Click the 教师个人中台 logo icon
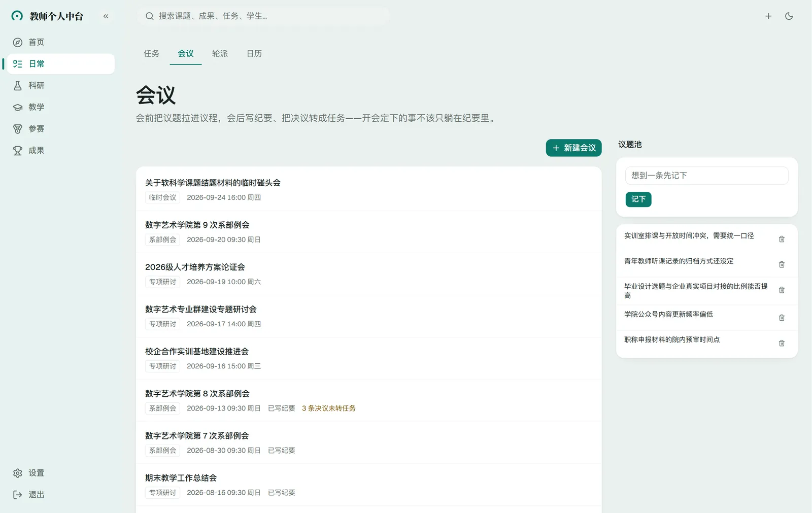Viewport: 812px width, 513px height. coord(17,16)
